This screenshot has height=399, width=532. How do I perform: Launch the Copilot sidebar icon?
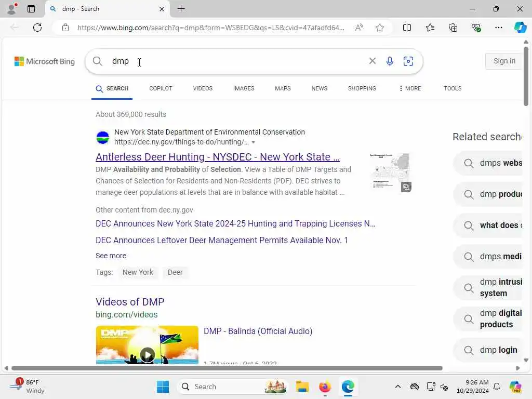click(x=520, y=28)
